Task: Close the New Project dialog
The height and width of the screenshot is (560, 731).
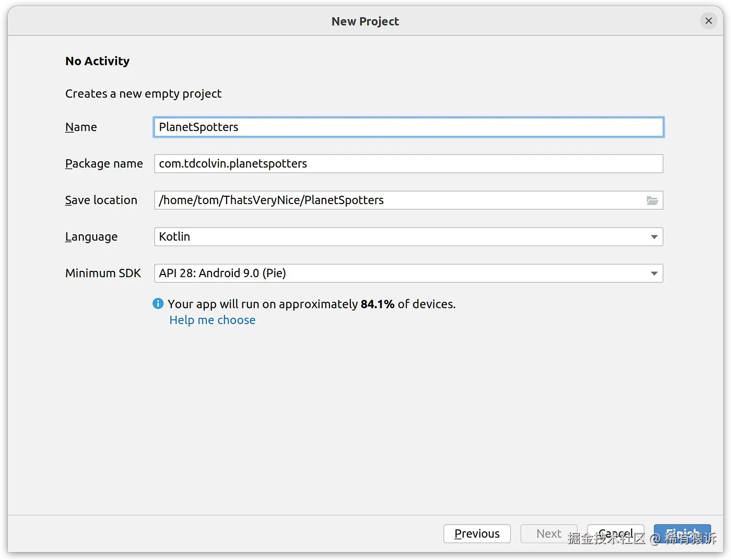Action: point(708,20)
